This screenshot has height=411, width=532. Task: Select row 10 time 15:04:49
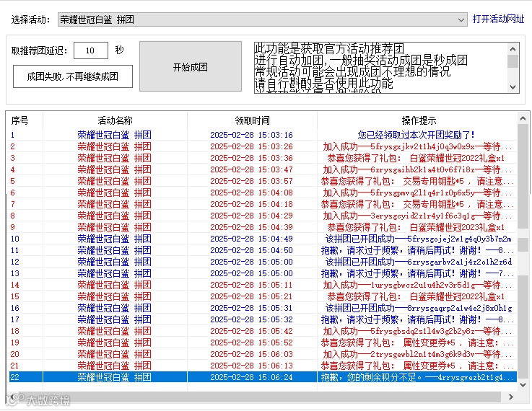pos(251,239)
